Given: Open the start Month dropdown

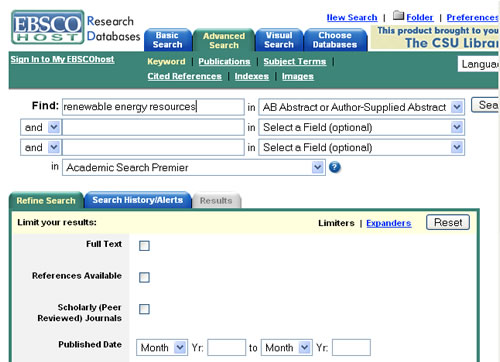Looking at the screenshot, I should click(162, 348).
